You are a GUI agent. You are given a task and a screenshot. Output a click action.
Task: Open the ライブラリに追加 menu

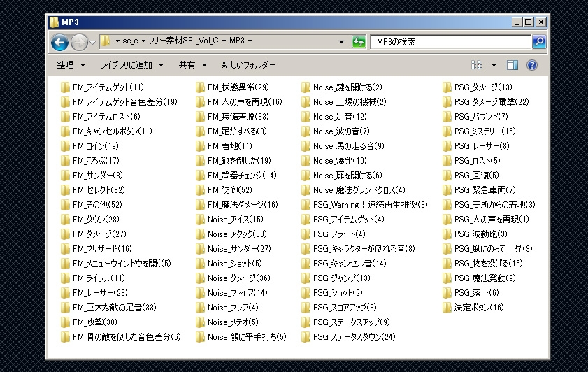131,65
